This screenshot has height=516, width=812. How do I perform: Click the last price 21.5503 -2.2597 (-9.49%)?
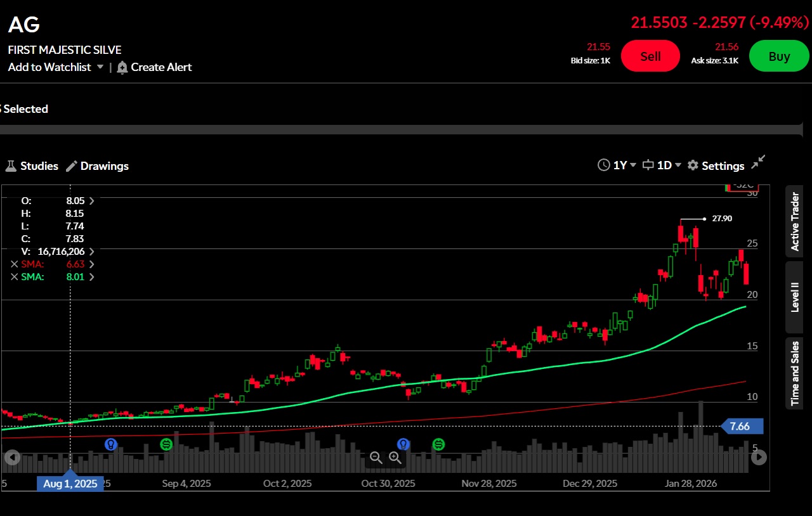tap(720, 23)
